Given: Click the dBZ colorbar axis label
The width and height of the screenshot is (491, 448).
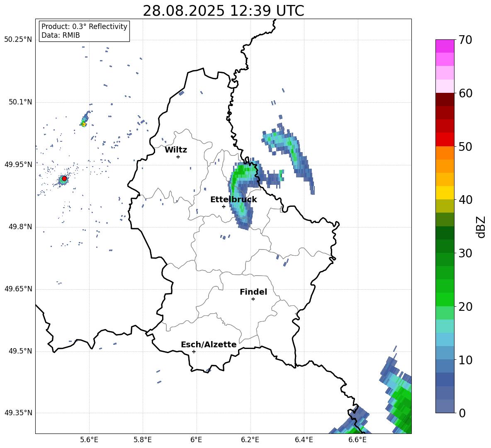Looking at the screenshot, I should tap(480, 227).
